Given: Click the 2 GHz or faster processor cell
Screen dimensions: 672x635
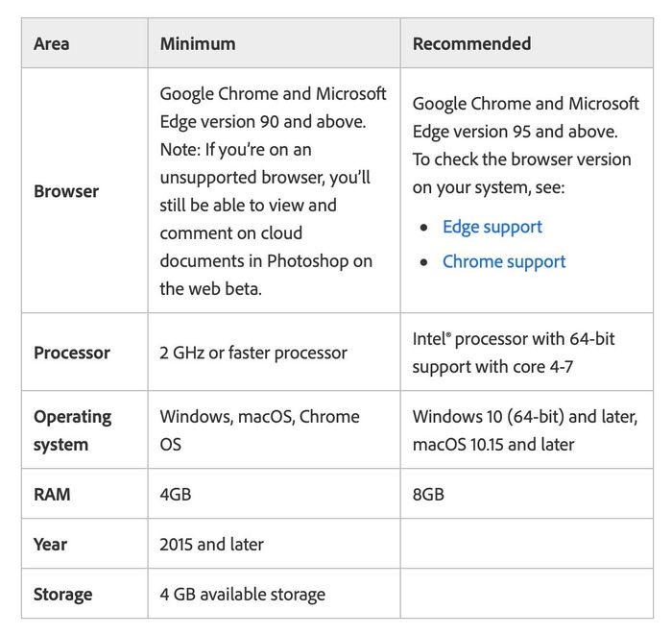Looking at the screenshot, I should pos(253,353).
